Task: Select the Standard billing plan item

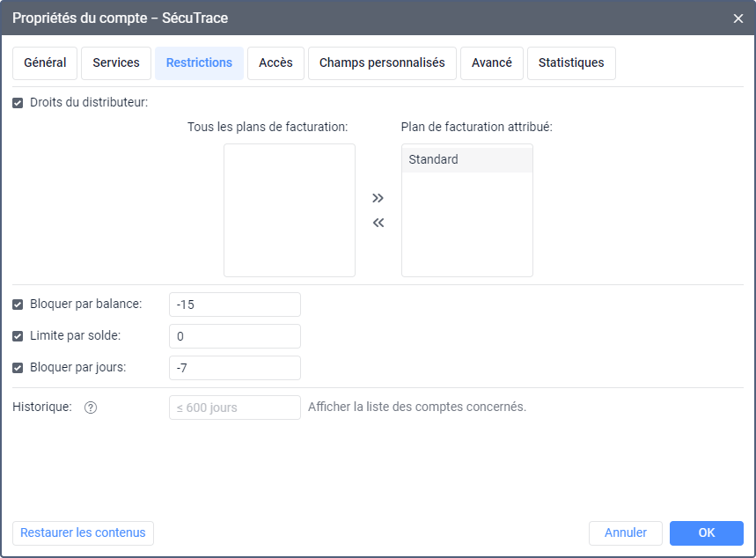Action: [466, 160]
